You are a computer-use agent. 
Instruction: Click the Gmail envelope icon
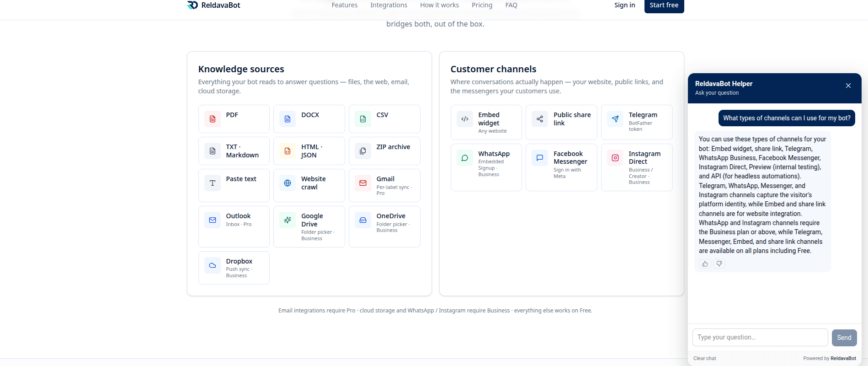[363, 183]
